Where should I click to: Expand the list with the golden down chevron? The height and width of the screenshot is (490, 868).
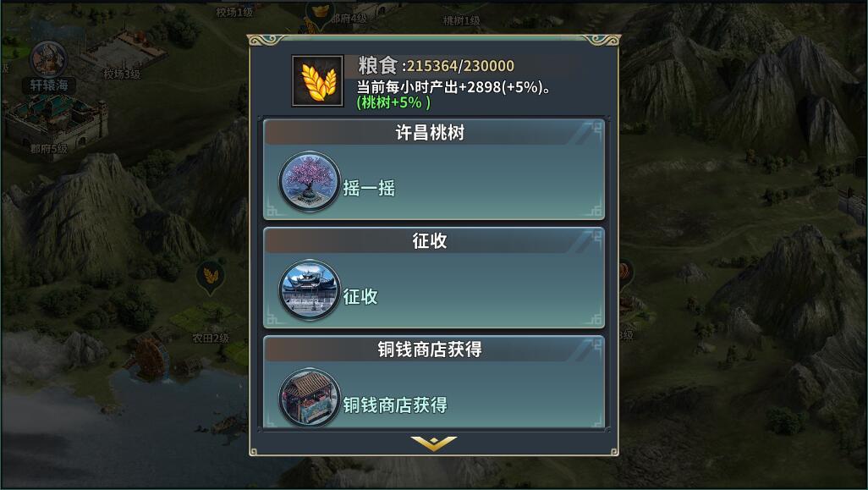click(433, 443)
